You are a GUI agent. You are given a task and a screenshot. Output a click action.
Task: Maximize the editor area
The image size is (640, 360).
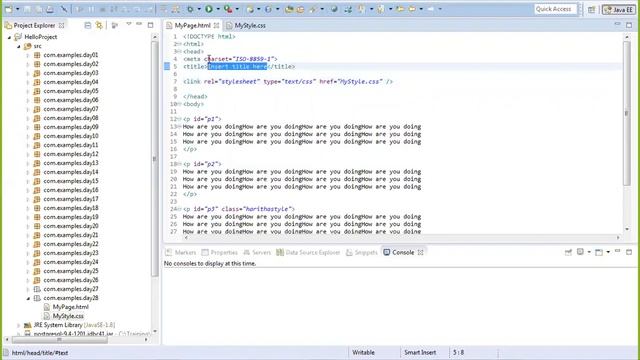[x=629, y=25]
